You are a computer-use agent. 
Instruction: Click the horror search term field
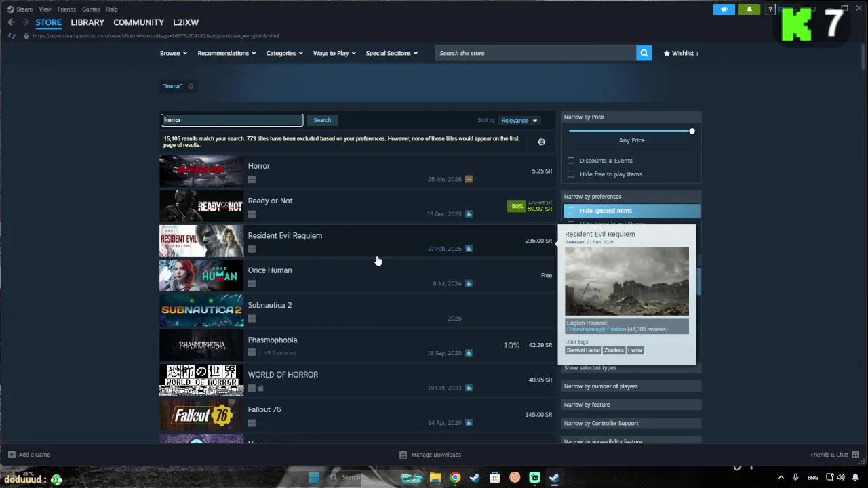pyautogui.click(x=232, y=120)
